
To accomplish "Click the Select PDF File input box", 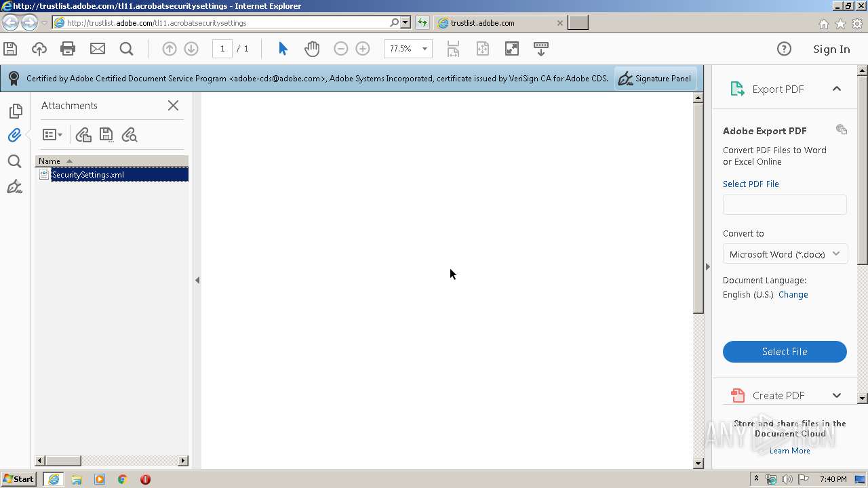I will pyautogui.click(x=785, y=205).
